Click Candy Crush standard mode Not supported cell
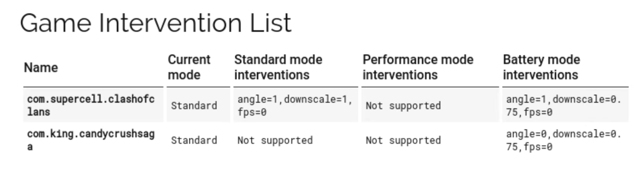Viewport: 644px width, 174px height. pos(275,140)
